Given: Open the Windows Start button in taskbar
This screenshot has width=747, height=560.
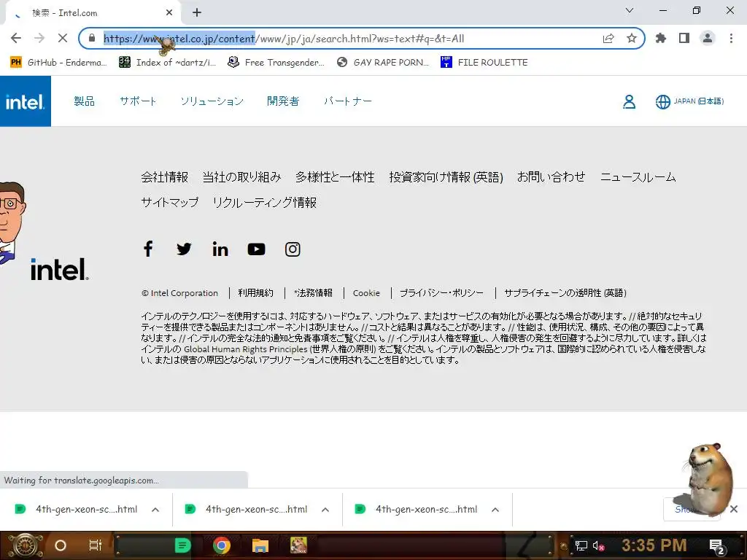Looking at the screenshot, I should pyautogui.click(x=25, y=545).
